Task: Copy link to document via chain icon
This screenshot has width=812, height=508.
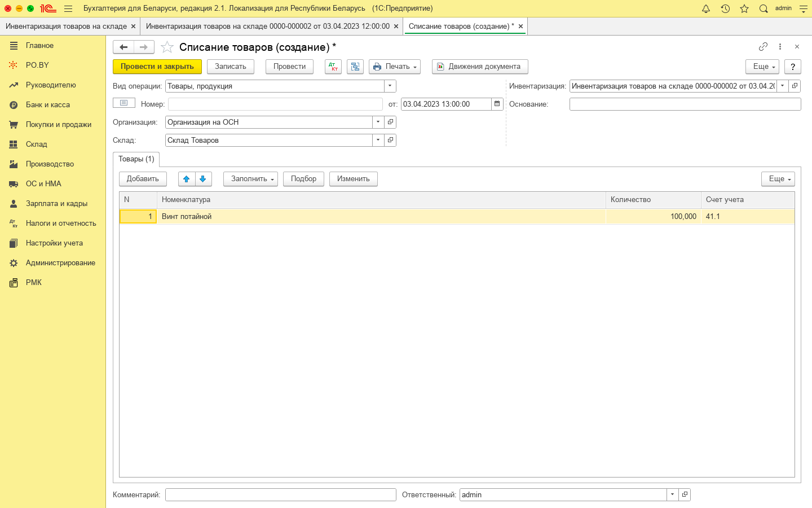Action: pyautogui.click(x=763, y=47)
